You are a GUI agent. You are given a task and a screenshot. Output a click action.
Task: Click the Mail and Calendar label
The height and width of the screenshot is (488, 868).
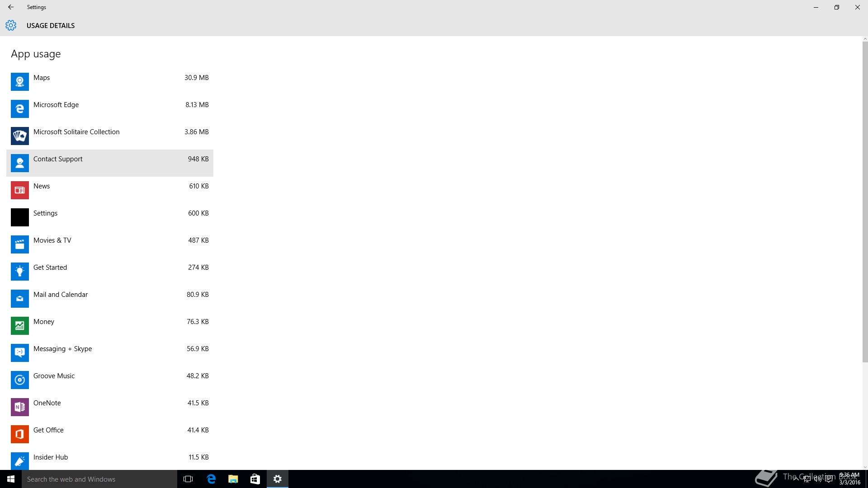click(61, 295)
